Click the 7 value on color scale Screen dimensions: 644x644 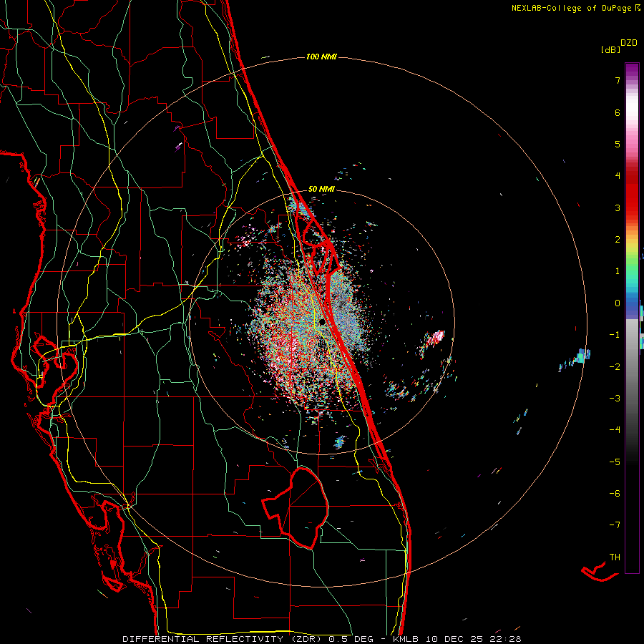click(x=618, y=80)
